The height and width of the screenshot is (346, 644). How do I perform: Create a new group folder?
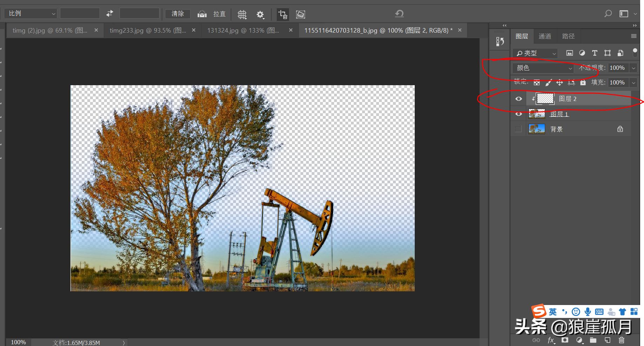tap(593, 340)
